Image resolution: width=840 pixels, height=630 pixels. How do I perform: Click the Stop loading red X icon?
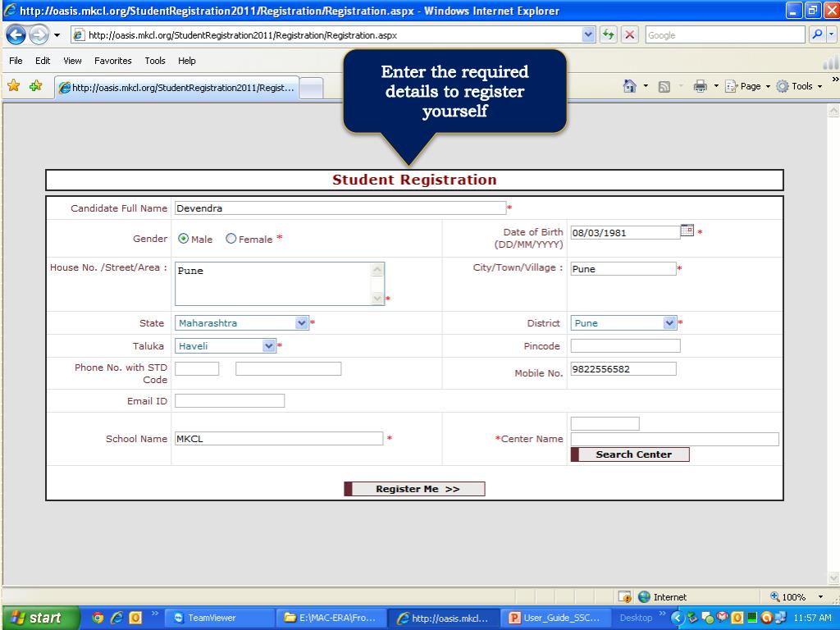pyautogui.click(x=629, y=35)
